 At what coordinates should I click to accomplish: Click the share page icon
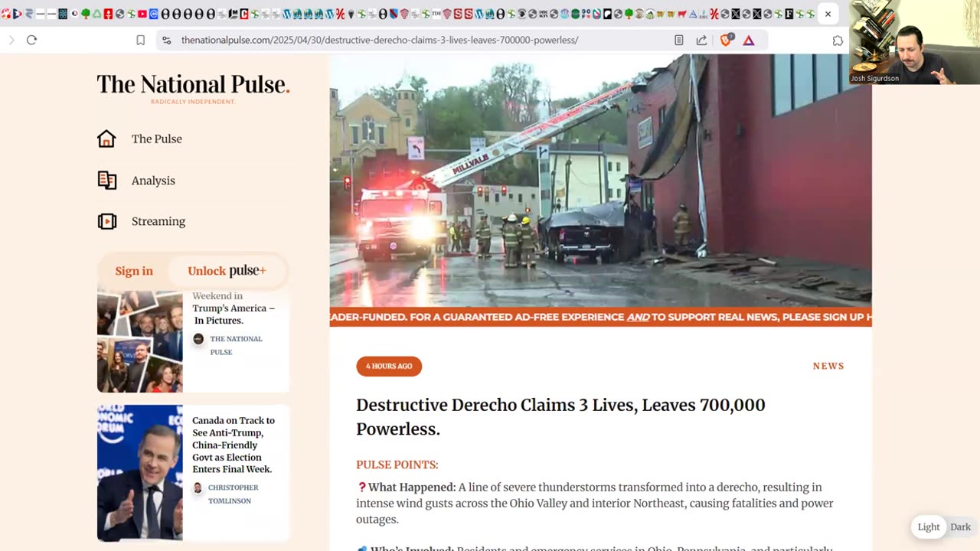coord(701,40)
